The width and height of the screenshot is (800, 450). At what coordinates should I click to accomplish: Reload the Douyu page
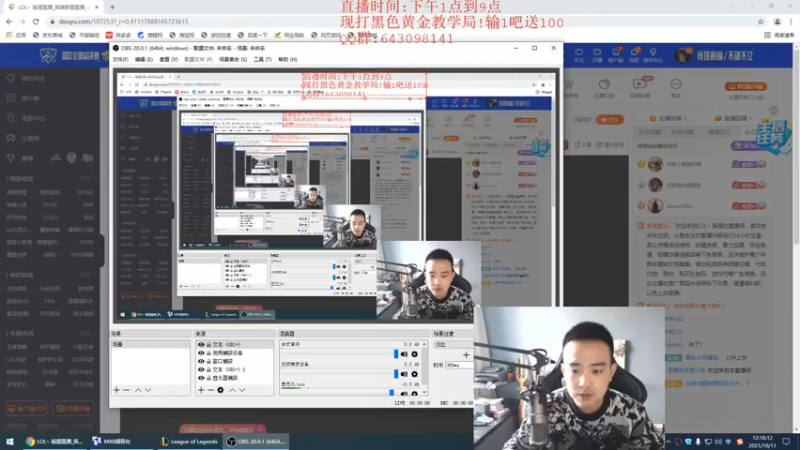36,21
